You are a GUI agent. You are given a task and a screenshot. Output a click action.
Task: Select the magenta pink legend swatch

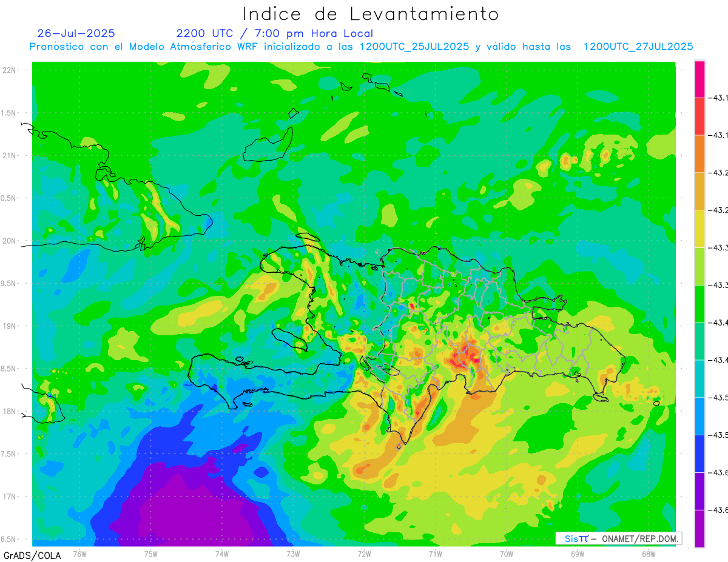point(699,79)
